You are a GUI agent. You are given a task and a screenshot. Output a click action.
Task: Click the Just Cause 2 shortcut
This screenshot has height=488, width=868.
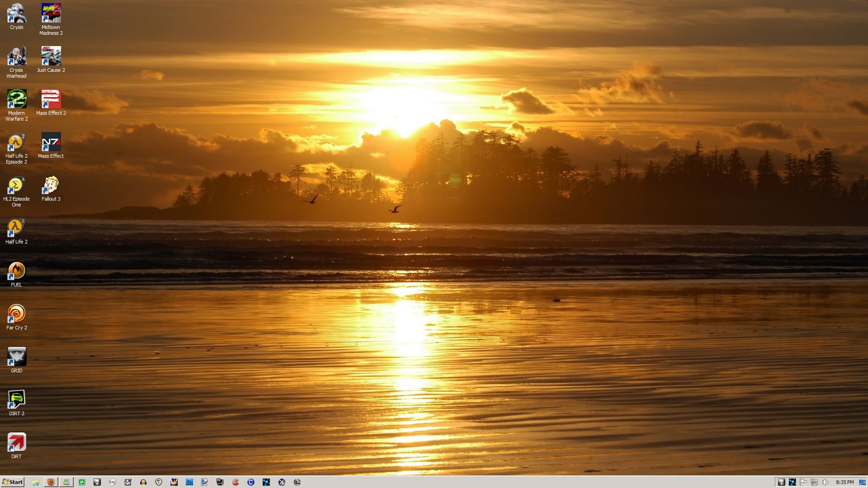[51, 56]
